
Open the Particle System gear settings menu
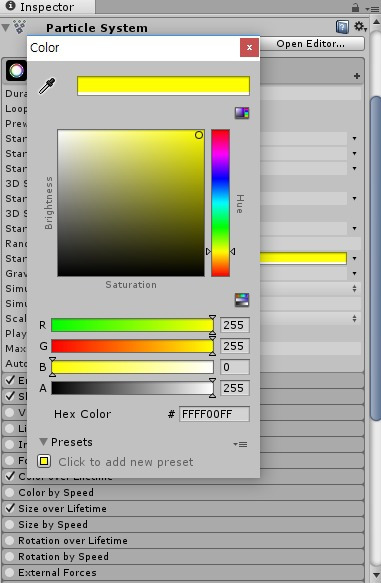[360, 27]
